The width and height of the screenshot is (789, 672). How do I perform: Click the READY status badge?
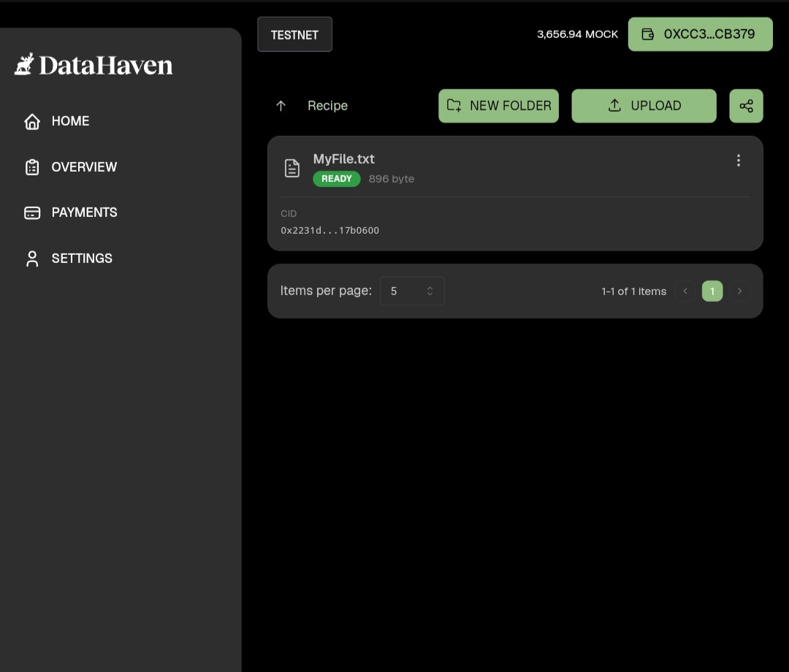pos(337,179)
